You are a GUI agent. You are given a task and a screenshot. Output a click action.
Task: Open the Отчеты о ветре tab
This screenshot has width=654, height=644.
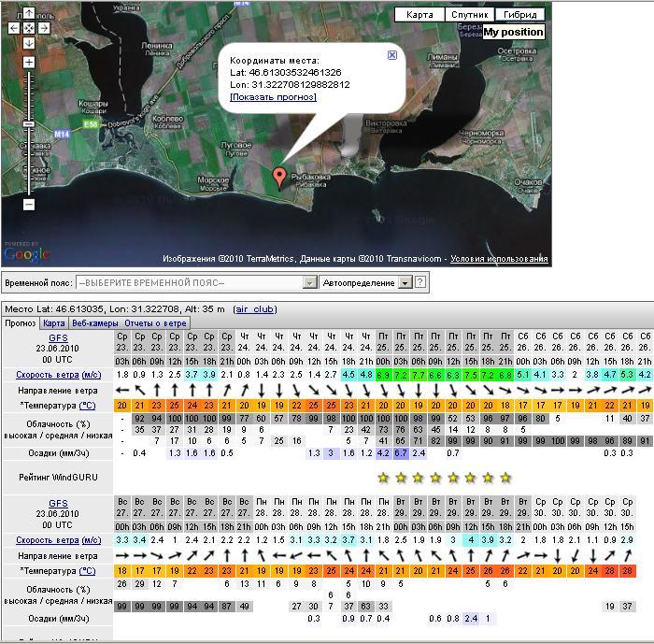156,323
